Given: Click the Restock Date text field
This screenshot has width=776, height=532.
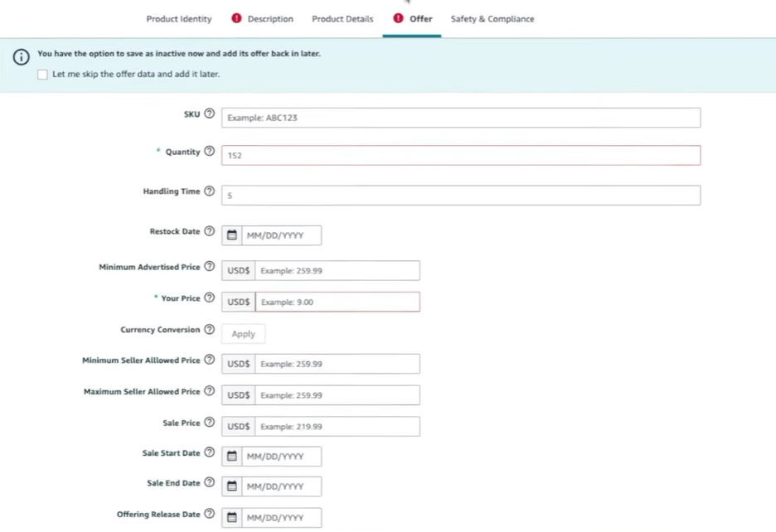Looking at the screenshot, I should 282,235.
